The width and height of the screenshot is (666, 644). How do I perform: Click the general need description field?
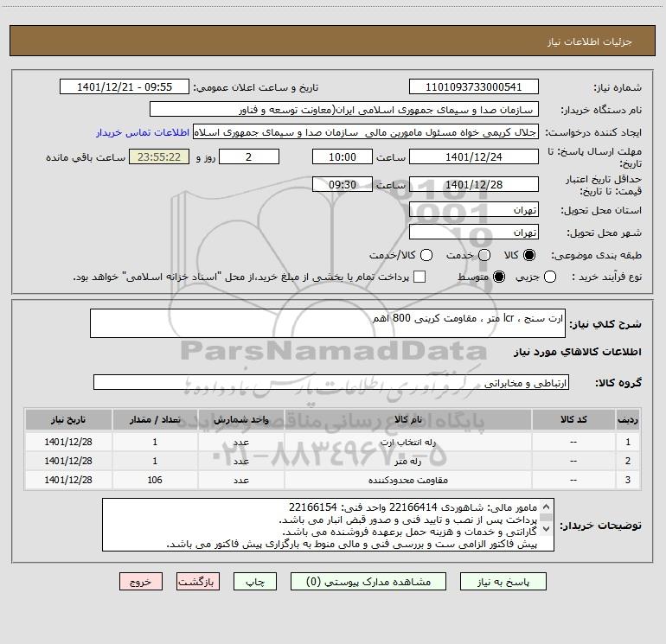(x=328, y=323)
